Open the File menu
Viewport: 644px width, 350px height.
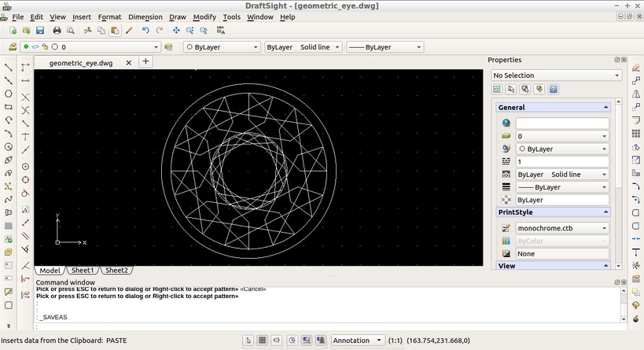(17, 17)
